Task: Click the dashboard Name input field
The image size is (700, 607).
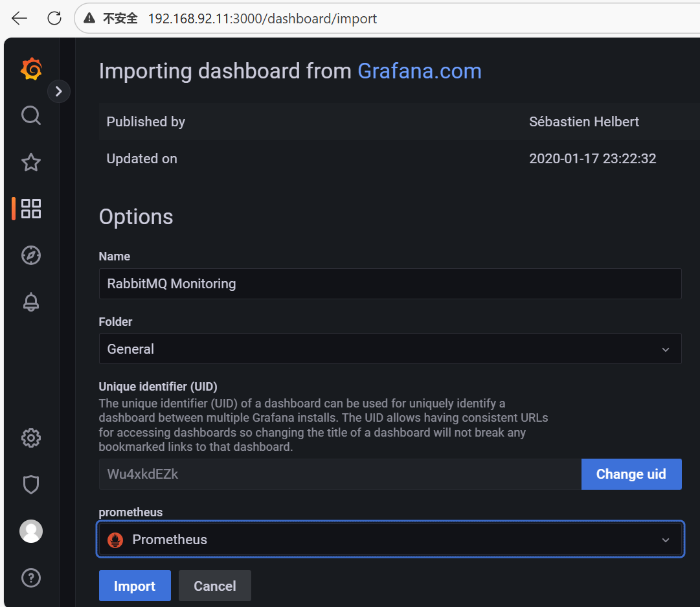Action: (390, 284)
